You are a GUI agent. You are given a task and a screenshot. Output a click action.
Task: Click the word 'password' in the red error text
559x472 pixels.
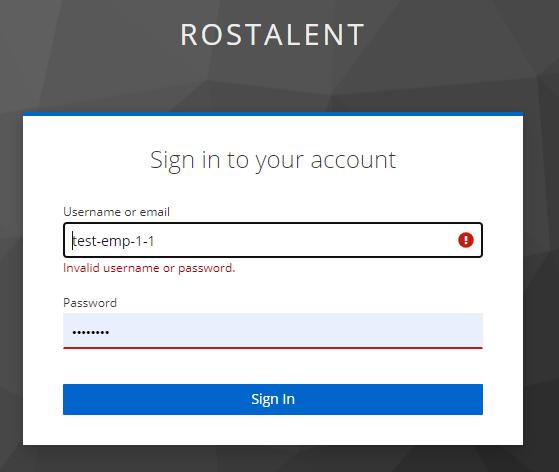pyautogui.click(x=206, y=268)
